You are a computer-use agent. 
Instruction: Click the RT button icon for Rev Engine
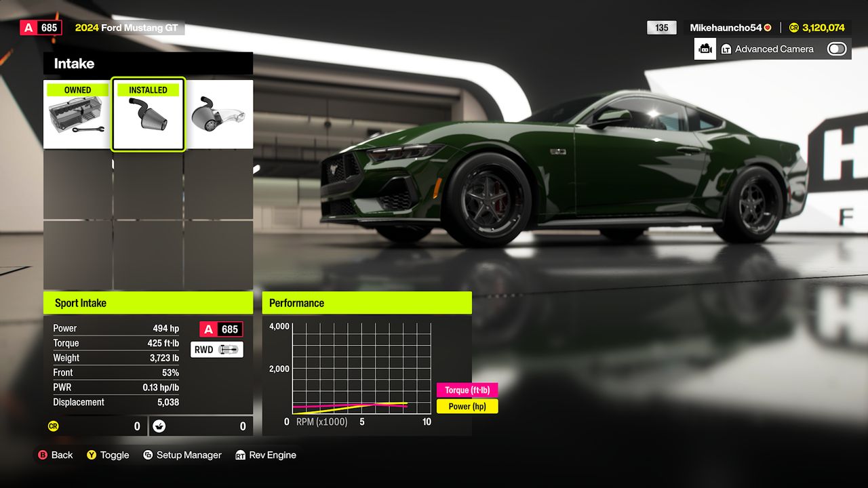point(241,455)
